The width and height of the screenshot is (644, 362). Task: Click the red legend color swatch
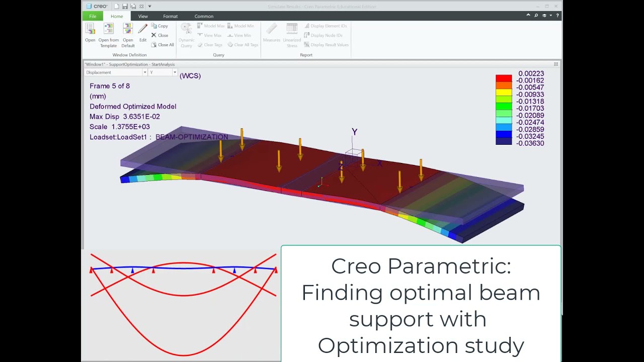[504, 78]
